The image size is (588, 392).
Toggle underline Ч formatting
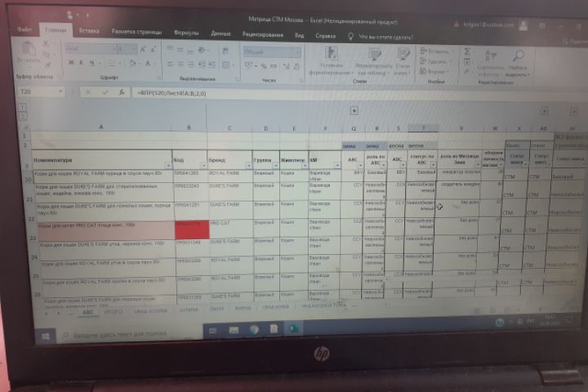pyautogui.click(x=91, y=63)
